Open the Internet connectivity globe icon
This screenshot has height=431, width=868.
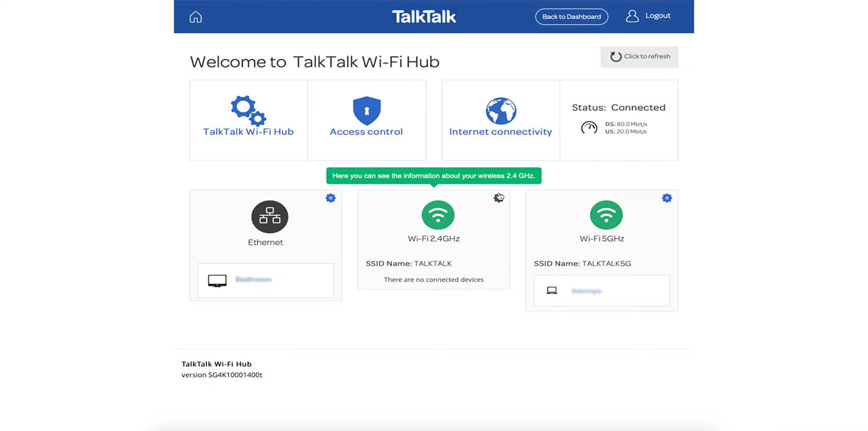(501, 111)
